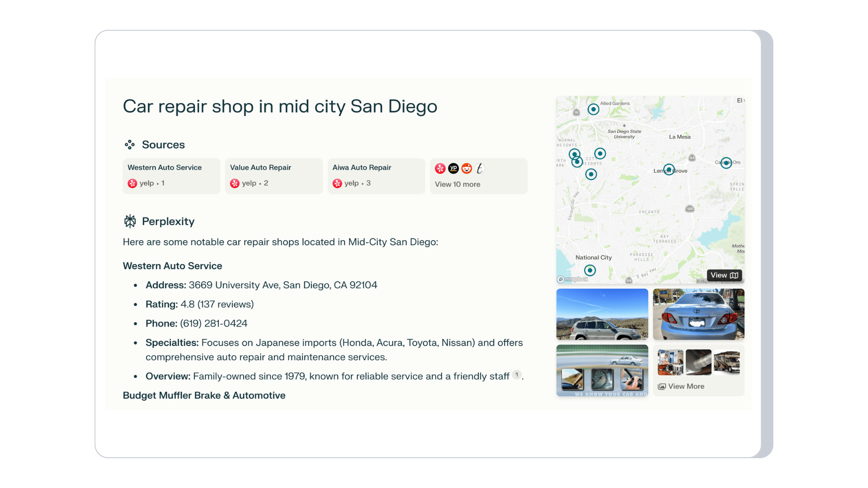The height and width of the screenshot is (488, 868).
Task: Click the Perplexity logo icon
Action: point(130,221)
